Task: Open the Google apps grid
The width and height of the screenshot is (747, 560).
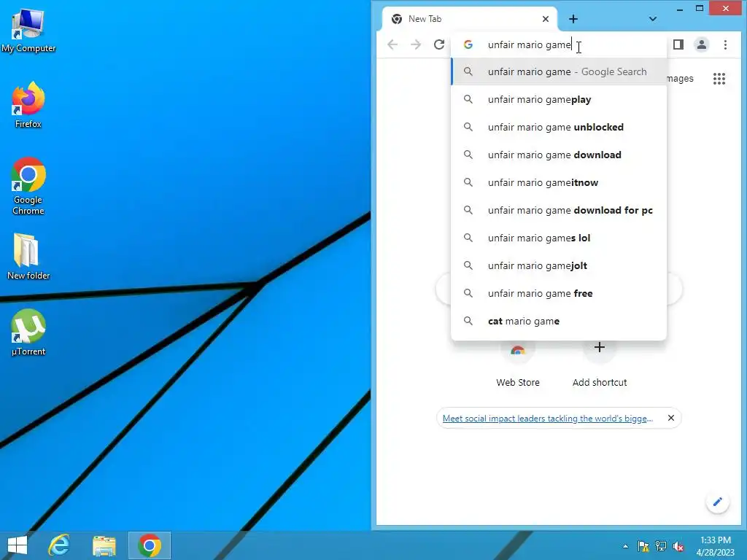Action: [x=719, y=79]
